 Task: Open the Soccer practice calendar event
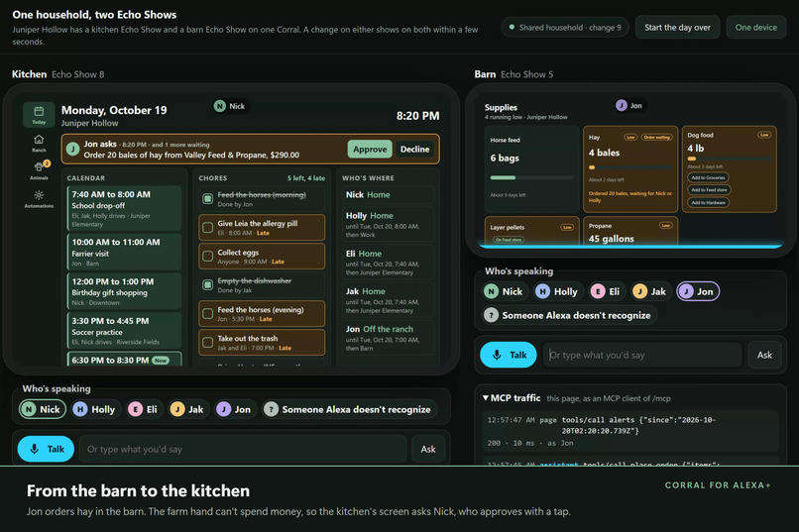(124, 331)
